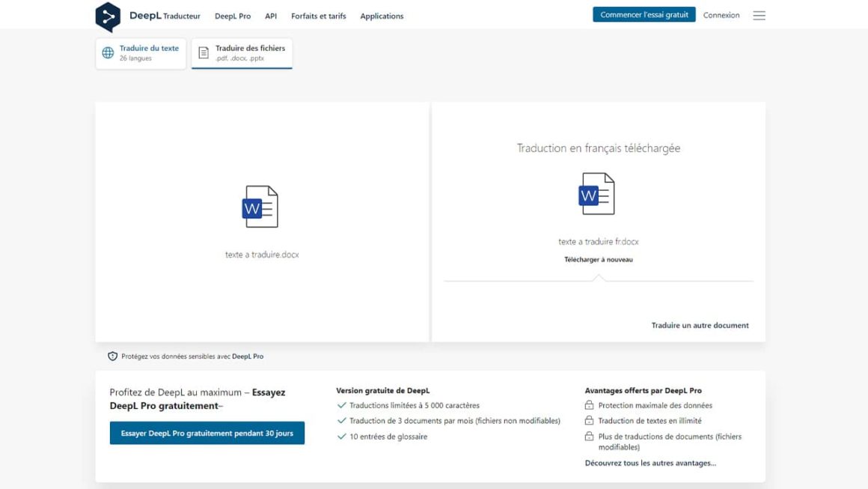This screenshot has width=868, height=489.
Task: Open the DeepL Pro link in privacy notice
Action: (x=248, y=356)
